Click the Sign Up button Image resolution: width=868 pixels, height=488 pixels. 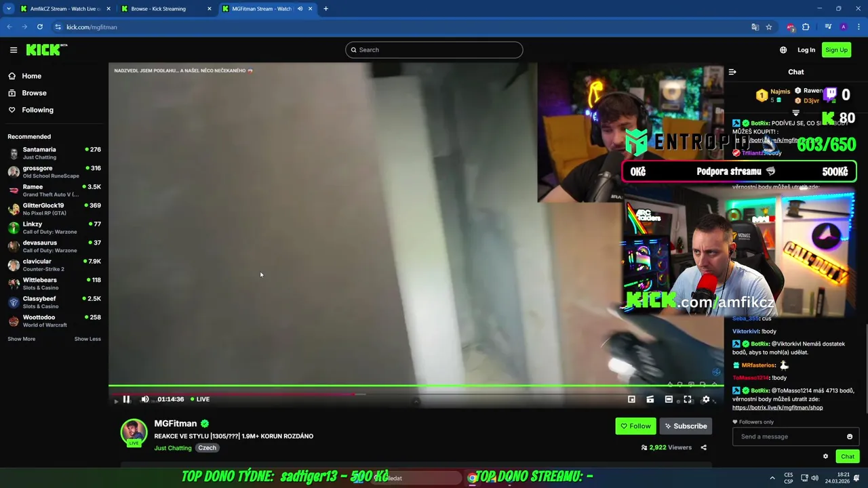point(836,49)
